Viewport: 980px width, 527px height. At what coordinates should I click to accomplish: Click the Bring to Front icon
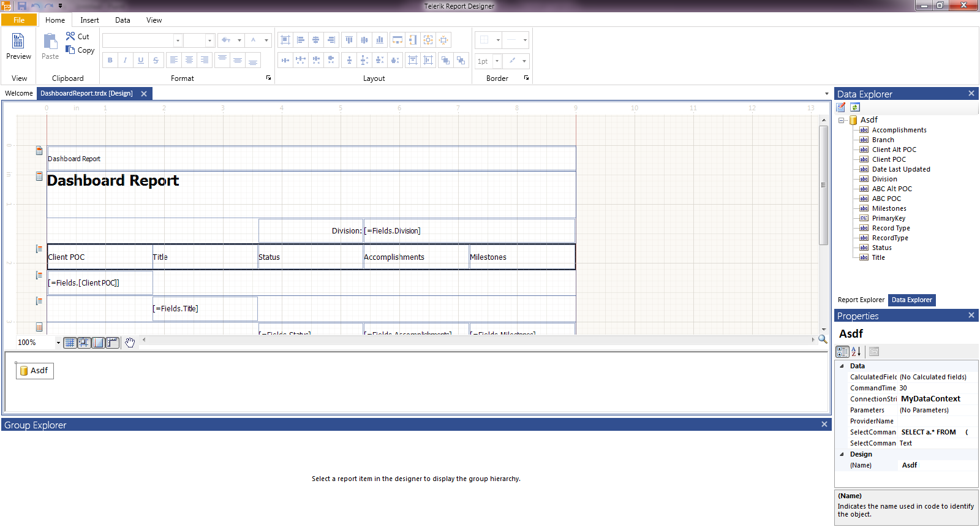click(445, 60)
